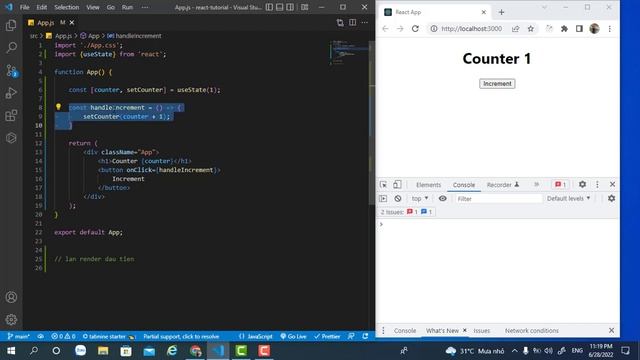
Task: Switch to Recorder tab in DevTools
Action: 503,184
